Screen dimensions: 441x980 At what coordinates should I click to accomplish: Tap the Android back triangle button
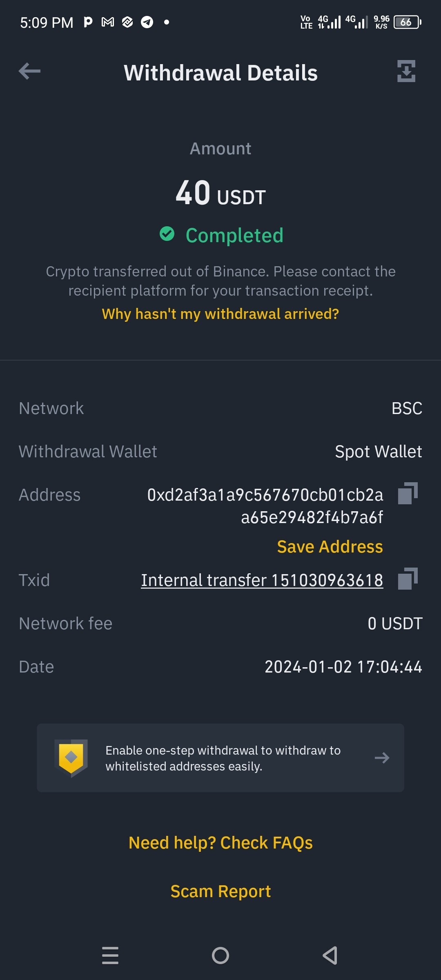(330, 955)
